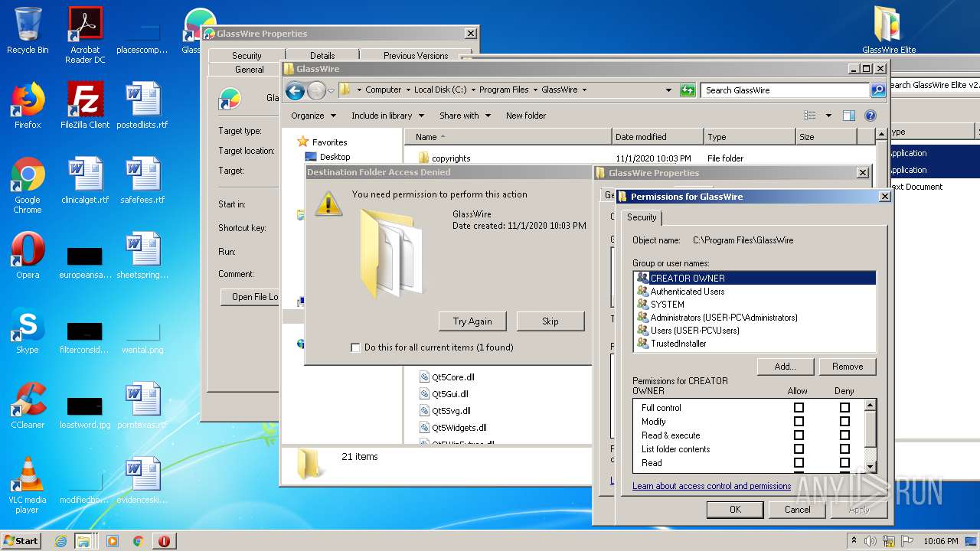The image size is (980, 551).
Task: Select Authenticated Users entry
Action: tap(688, 292)
